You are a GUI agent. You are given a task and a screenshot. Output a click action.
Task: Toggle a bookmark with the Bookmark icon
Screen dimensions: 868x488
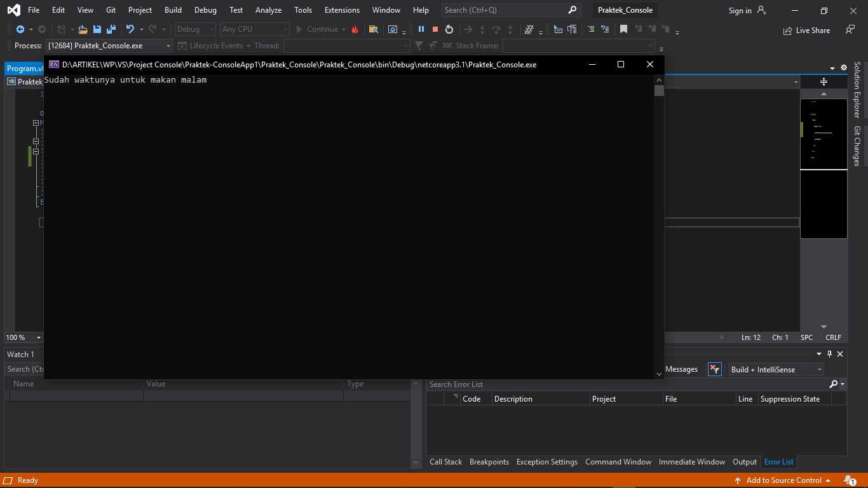coord(624,29)
